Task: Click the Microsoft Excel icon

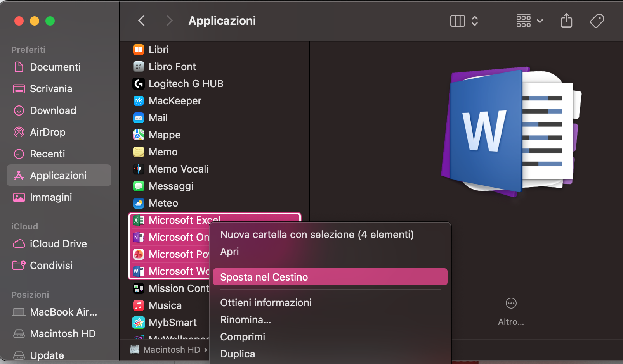Action: tap(139, 220)
